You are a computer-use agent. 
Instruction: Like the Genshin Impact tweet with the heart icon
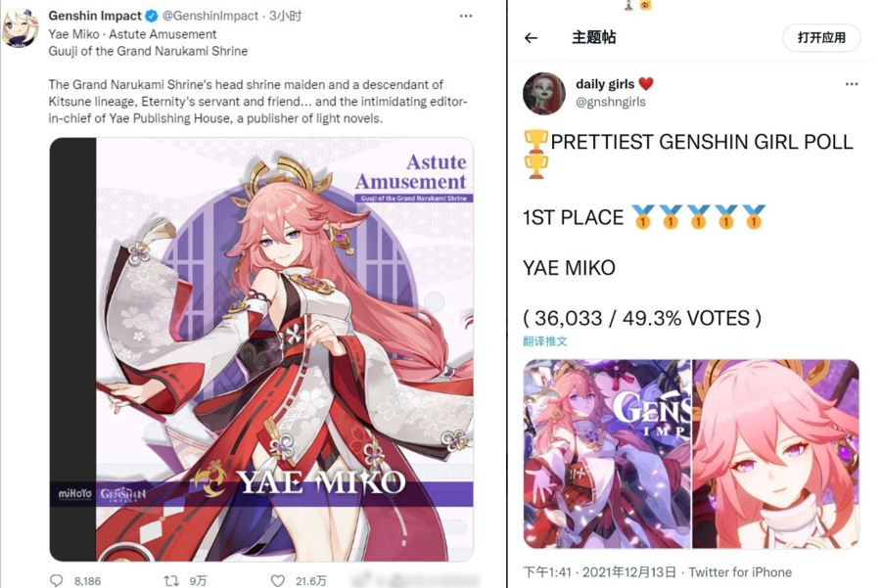(278, 580)
